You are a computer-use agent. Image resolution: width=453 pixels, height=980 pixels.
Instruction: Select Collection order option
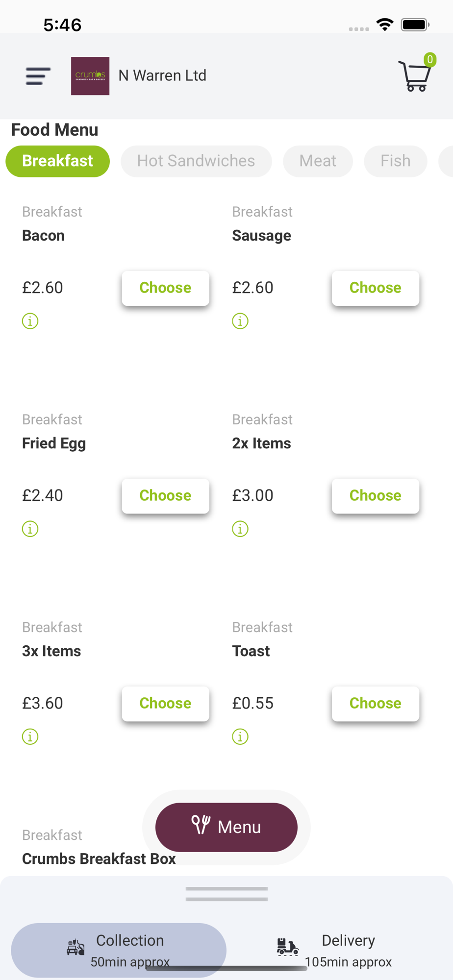click(x=119, y=950)
